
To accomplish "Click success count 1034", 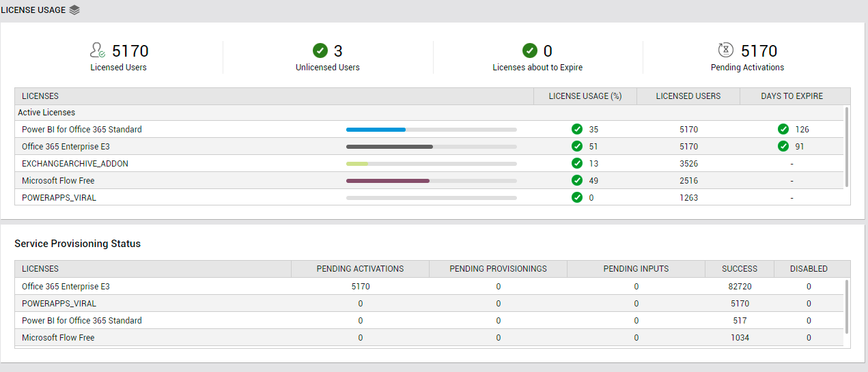I will (x=740, y=338).
